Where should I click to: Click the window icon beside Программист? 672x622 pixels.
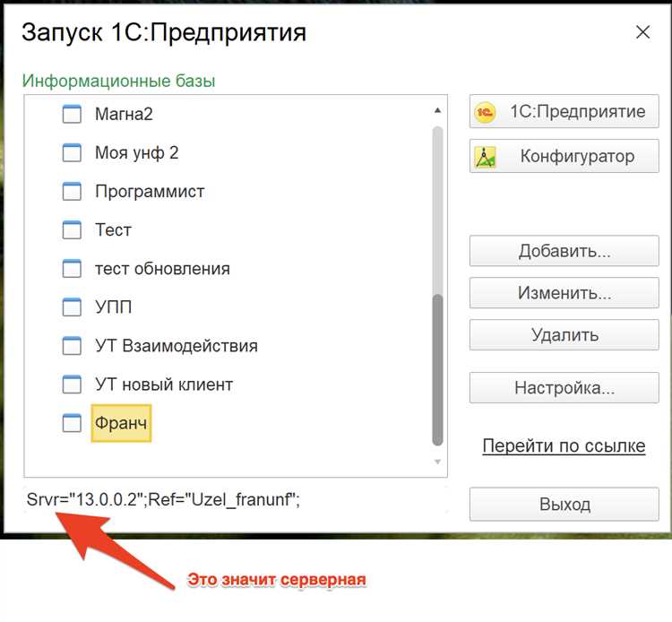click(72, 191)
